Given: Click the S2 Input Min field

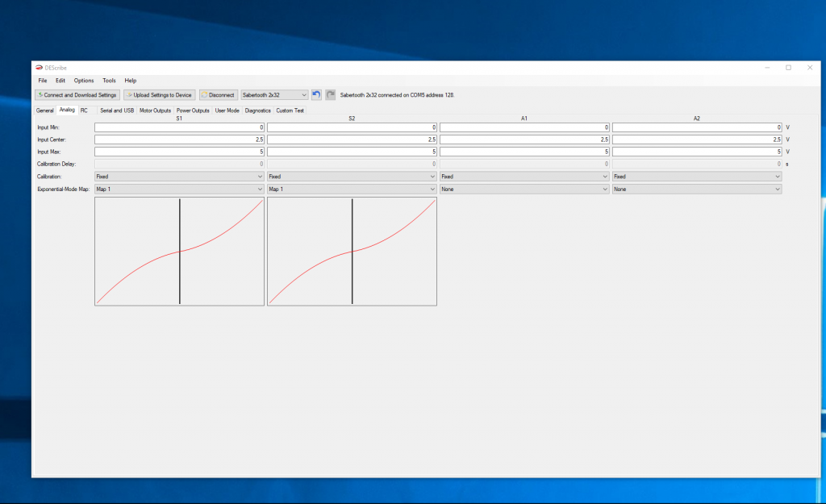Looking at the screenshot, I should coord(352,127).
